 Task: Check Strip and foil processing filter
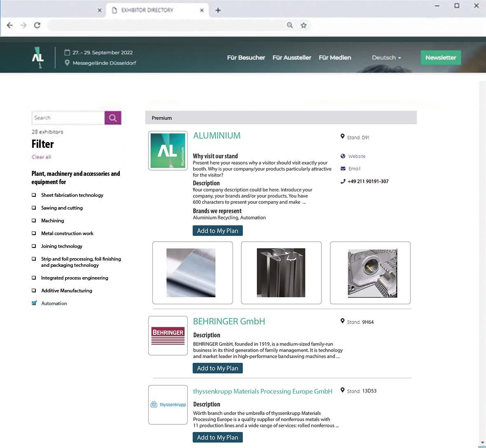34,259
